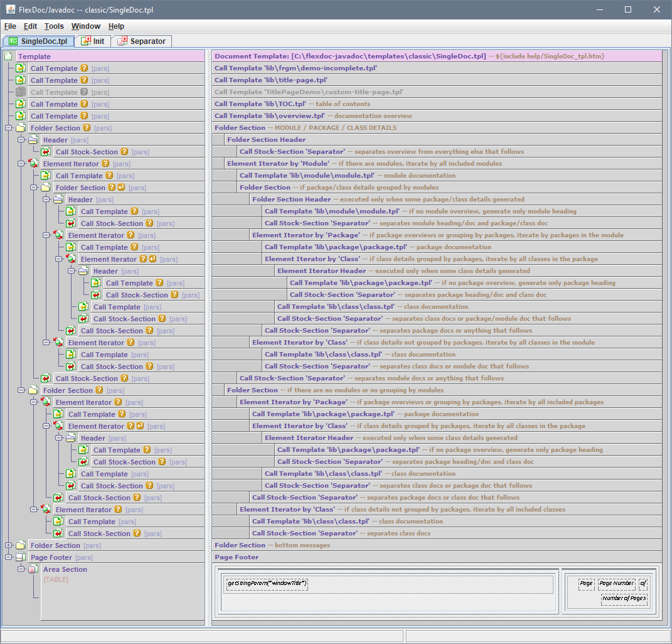Click the Page Footer node icon

coord(20,557)
